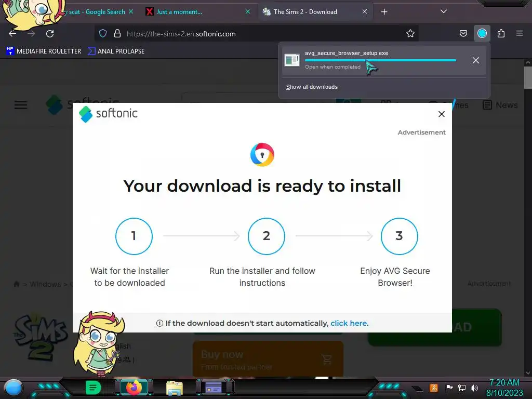
Task: Close the Softonic advertisement dialog
Action: point(441,114)
